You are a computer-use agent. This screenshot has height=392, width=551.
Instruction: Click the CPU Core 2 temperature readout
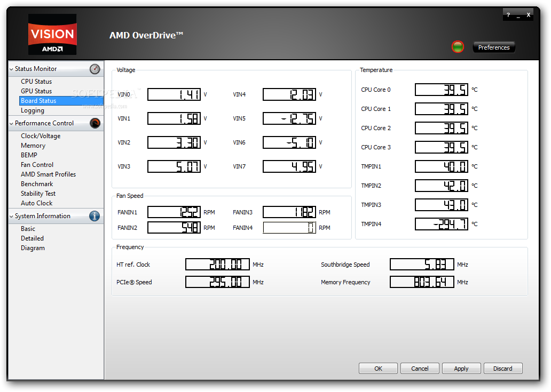coord(442,128)
